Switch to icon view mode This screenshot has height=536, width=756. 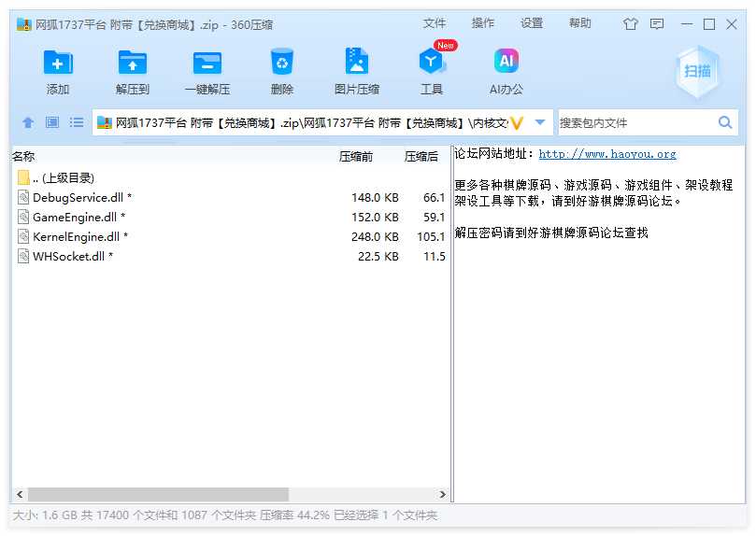tap(52, 122)
